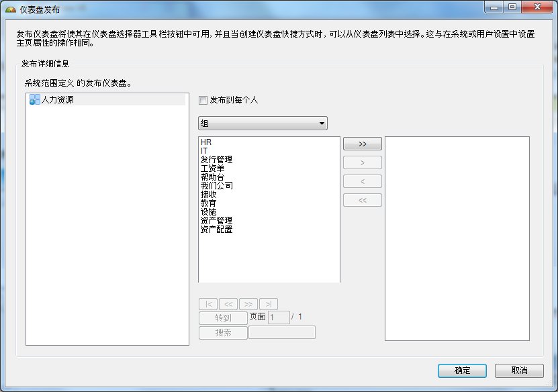Click the 转到 button
Viewport: 558px width, 392px height.
coord(223,317)
